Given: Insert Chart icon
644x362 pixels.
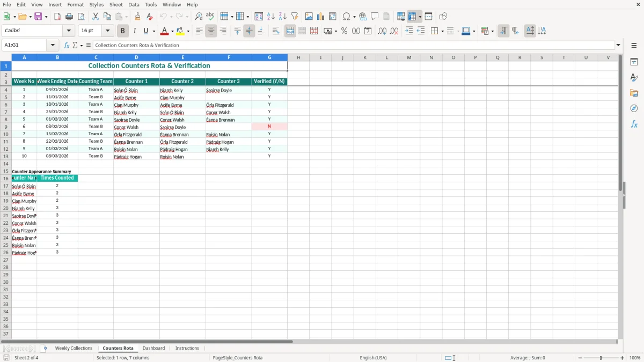Looking at the screenshot, I should coord(321,17).
